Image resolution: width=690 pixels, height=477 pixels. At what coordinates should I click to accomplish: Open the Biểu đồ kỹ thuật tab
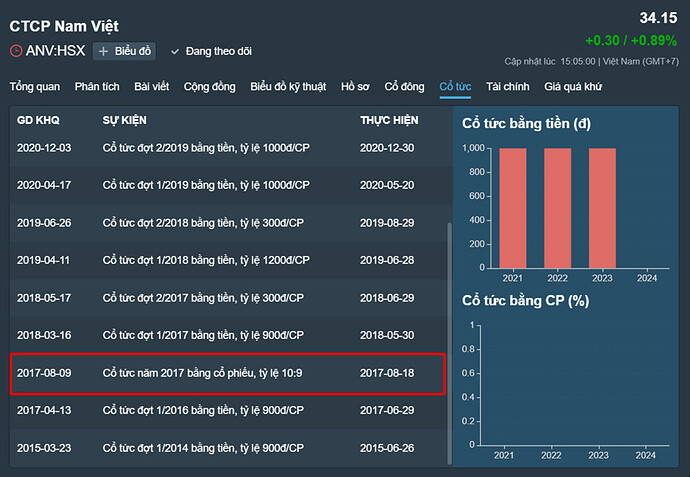[x=288, y=86]
